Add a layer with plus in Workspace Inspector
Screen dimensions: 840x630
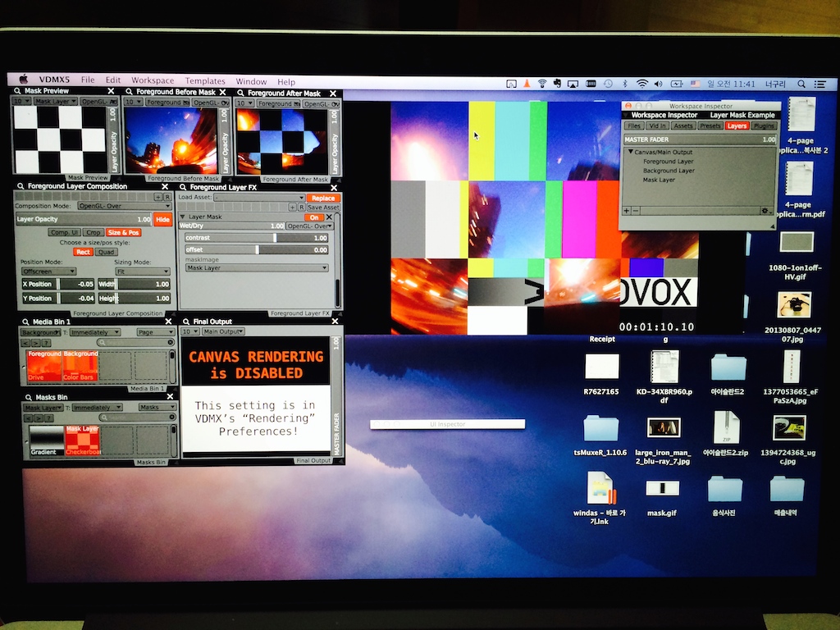click(626, 211)
